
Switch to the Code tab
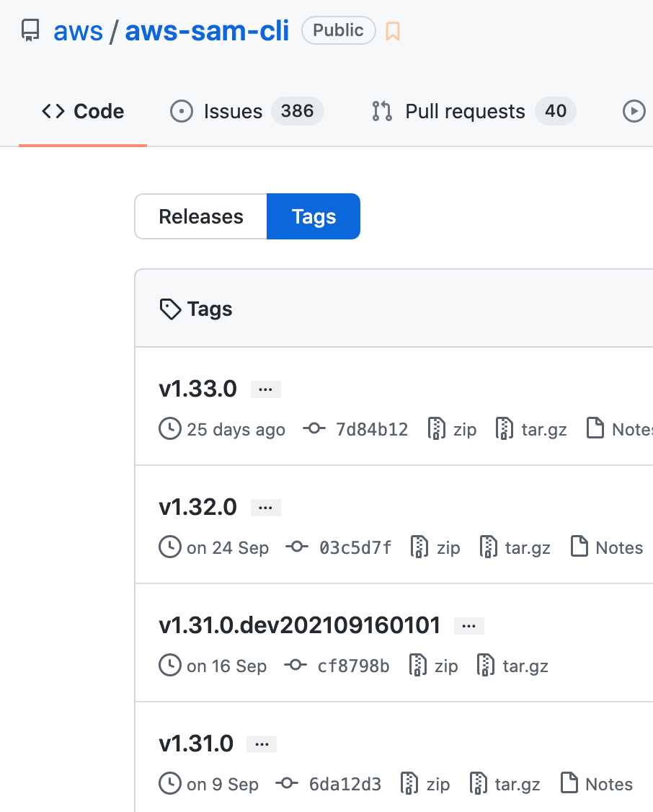[x=81, y=111]
